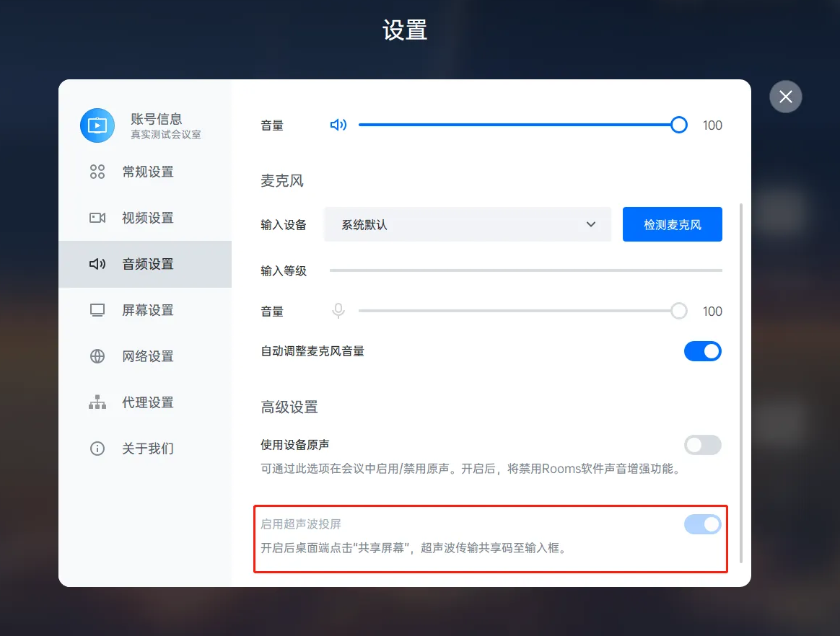
Task: Open 账号信息 account page
Action: tap(145, 125)
